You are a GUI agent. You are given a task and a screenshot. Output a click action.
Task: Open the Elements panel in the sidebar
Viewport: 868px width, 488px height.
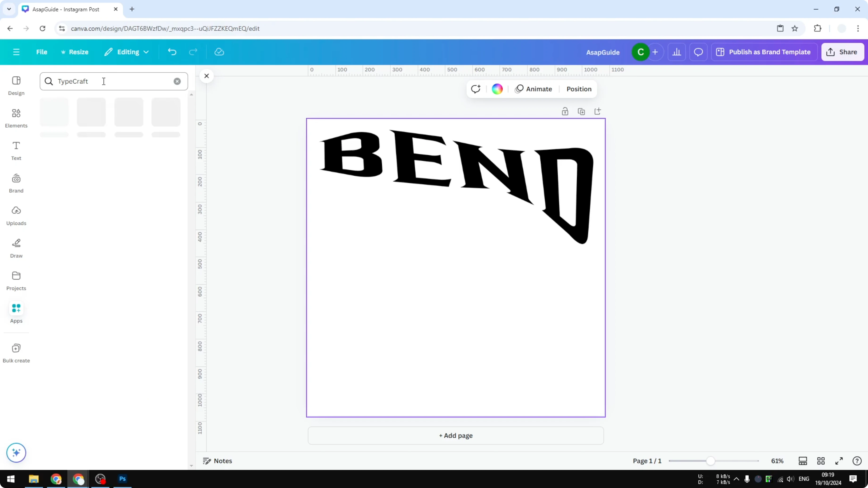[16, 118]
